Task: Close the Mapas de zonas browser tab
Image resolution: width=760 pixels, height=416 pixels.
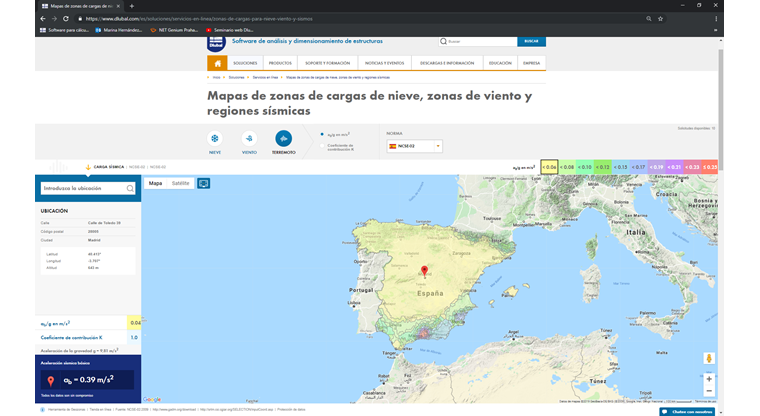Action: pyautogui.click(x=118, y=6)
